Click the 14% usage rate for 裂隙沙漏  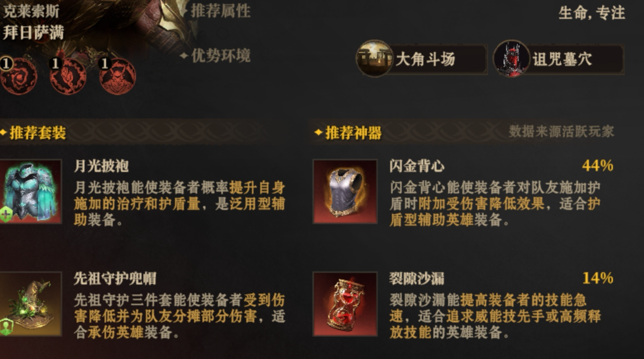click(598, 278)
